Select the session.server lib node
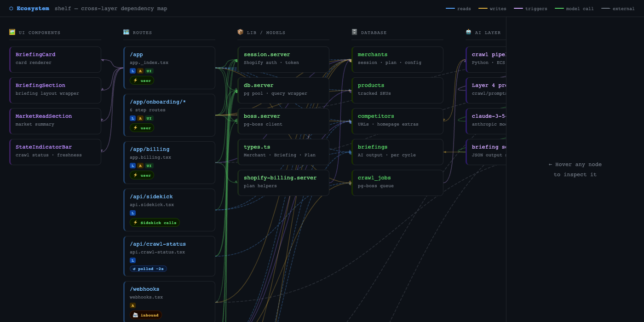The height and width of the screenshot is (322, 644). pyautogui.click(x=283, y=59)
